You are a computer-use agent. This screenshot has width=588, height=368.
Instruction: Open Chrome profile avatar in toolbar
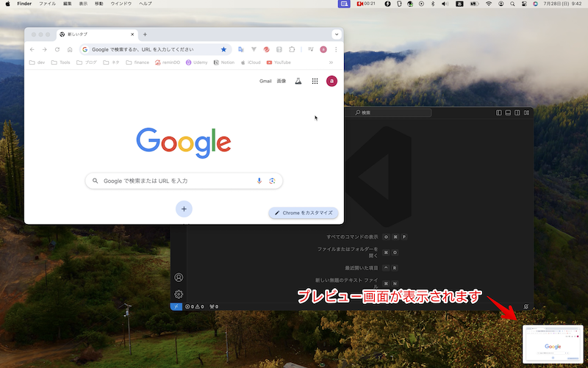[x=323, y=49]
